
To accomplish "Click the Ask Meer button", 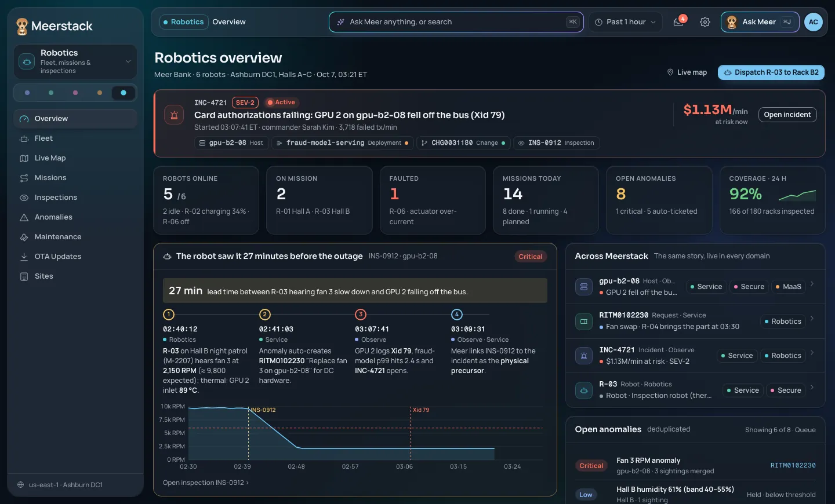I will [760, 22].
